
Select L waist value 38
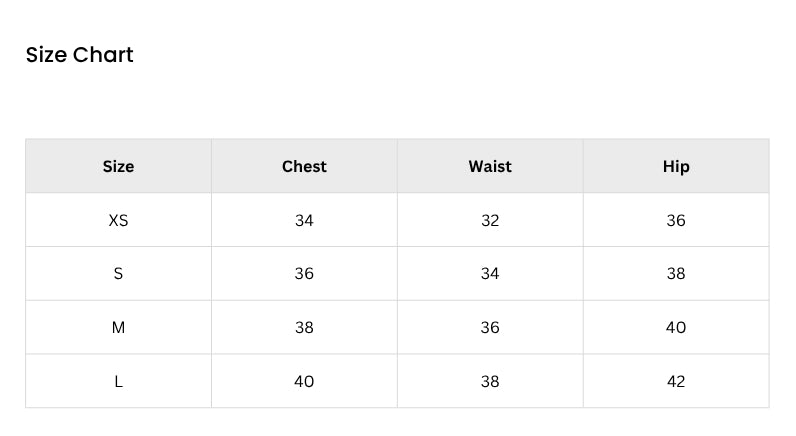click(x=490, y=381)
